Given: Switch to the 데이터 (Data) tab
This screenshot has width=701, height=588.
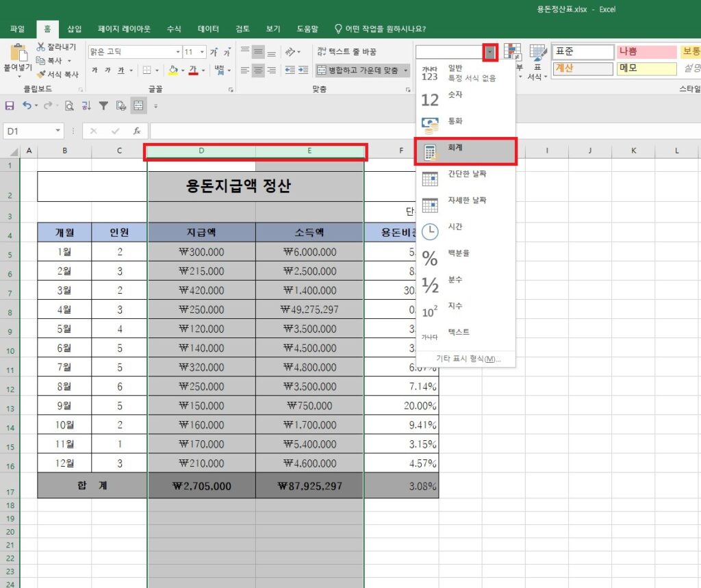Looking at the screenshot, I should [208, 29].
